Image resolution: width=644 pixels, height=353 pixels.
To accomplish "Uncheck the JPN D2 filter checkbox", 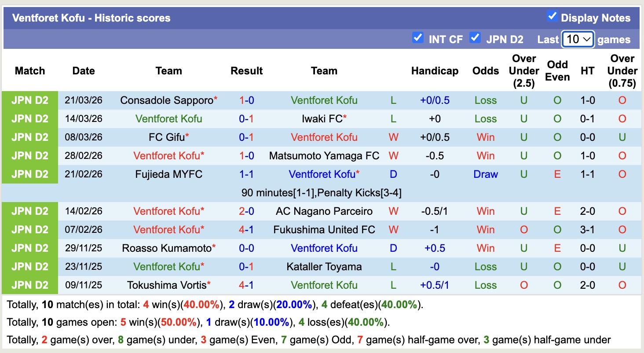I will point(475,37).
